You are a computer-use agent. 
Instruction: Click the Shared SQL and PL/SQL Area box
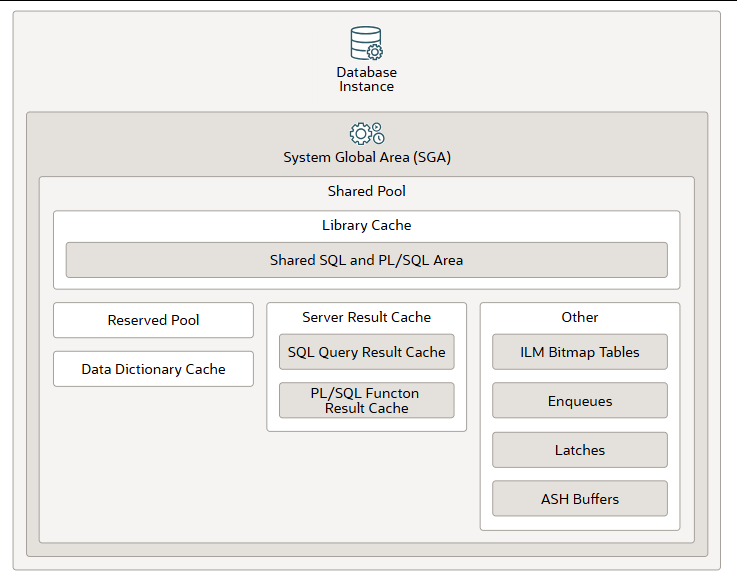(x=367, y=260)
